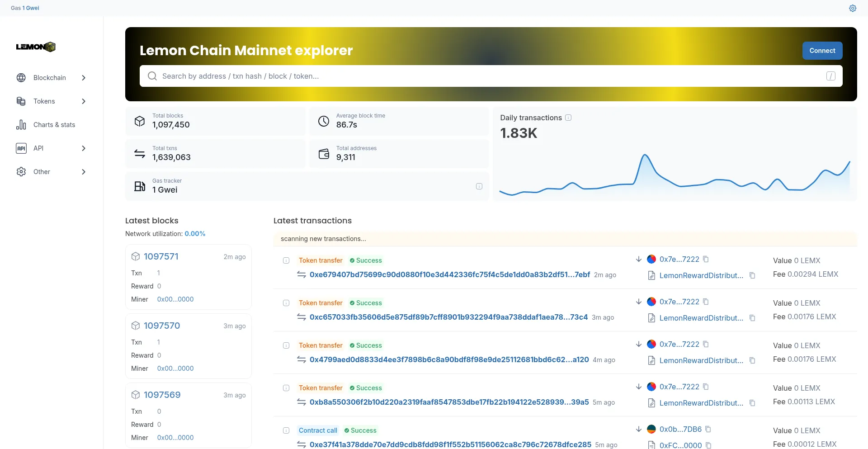Click the Blockchain globe icon
Image resolution: width=868 pixels, height=449 pixels.
click(21, 78)
